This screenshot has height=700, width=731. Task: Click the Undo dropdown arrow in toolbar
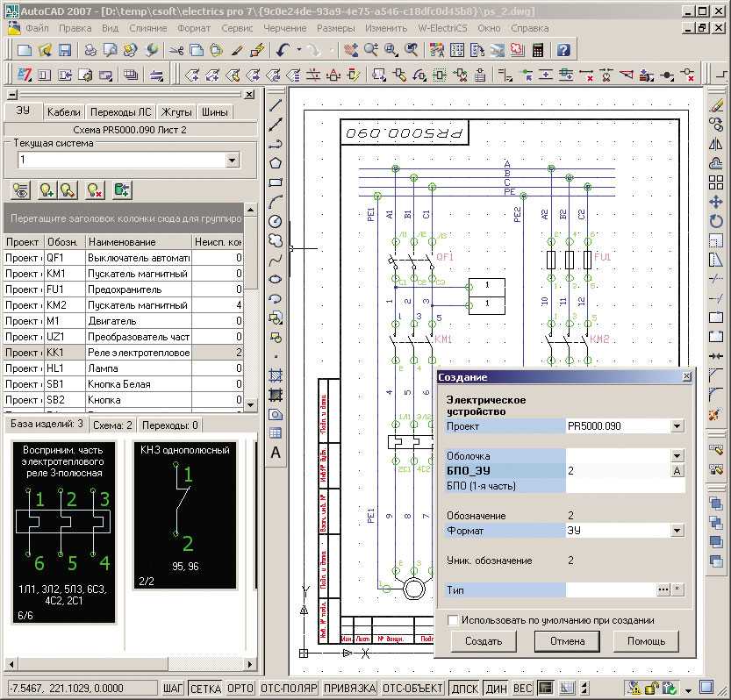point(299,50)
